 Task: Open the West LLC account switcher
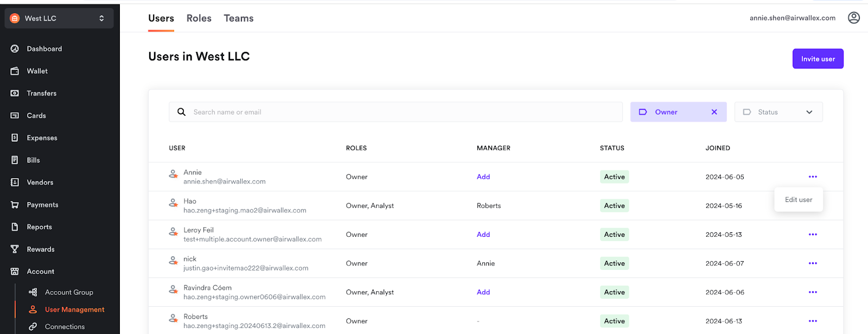pos(59,18)
